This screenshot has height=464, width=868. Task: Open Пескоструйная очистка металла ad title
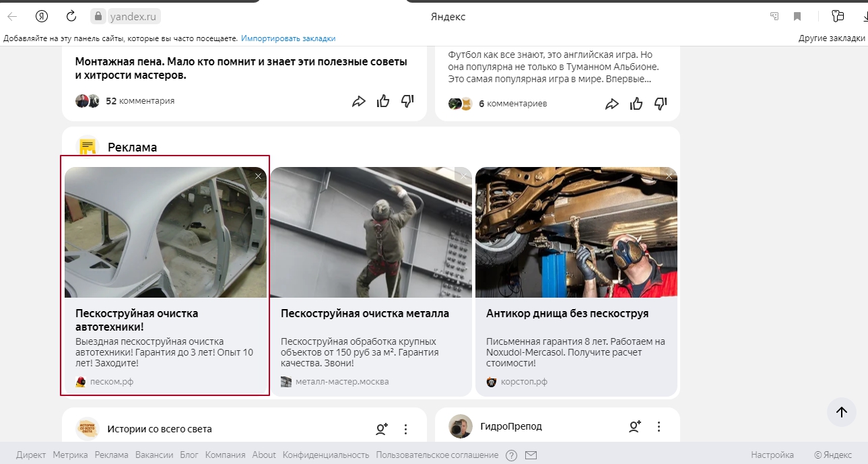pos(365,314)
